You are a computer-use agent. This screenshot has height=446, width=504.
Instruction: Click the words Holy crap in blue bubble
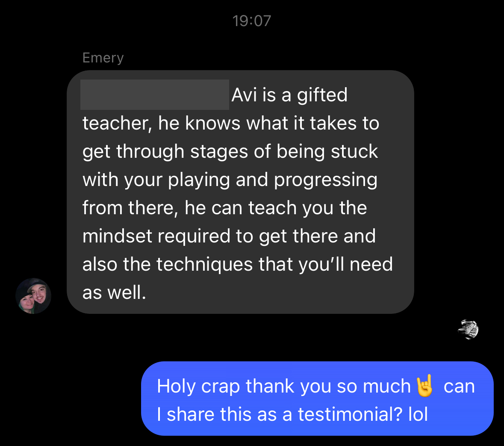click(198, 386)
